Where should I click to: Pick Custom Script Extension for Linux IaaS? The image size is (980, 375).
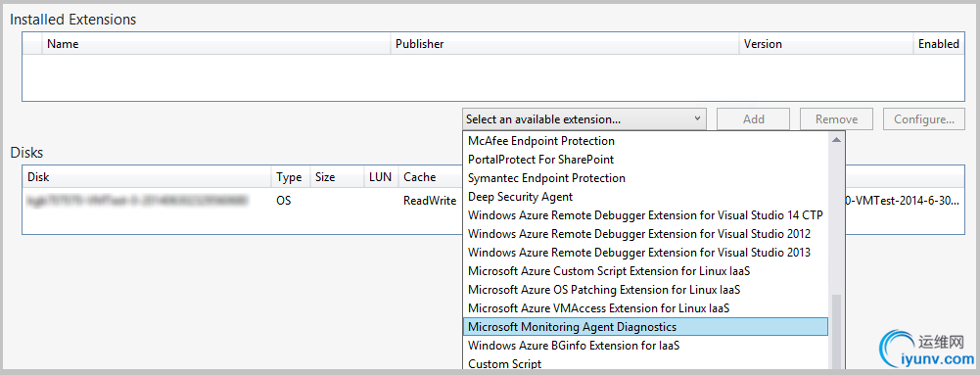[x=645, y=271]
